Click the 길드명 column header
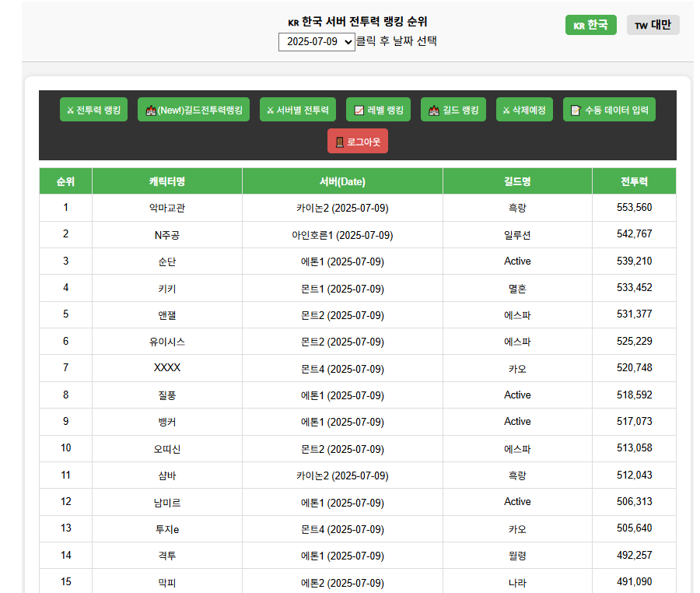The width and height of the screenshot is (700, 593). click(517, 181)
